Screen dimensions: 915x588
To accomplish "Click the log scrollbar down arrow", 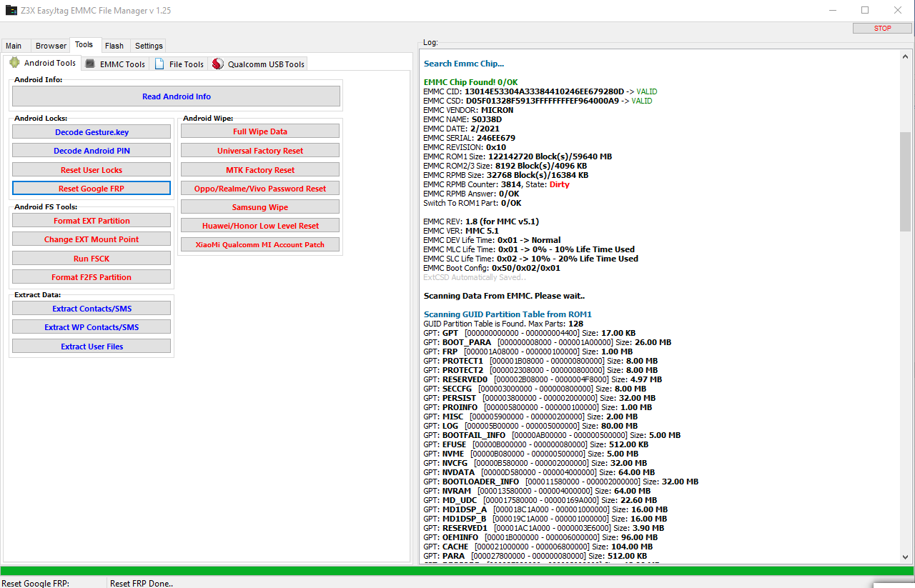I will coord(905,557).
